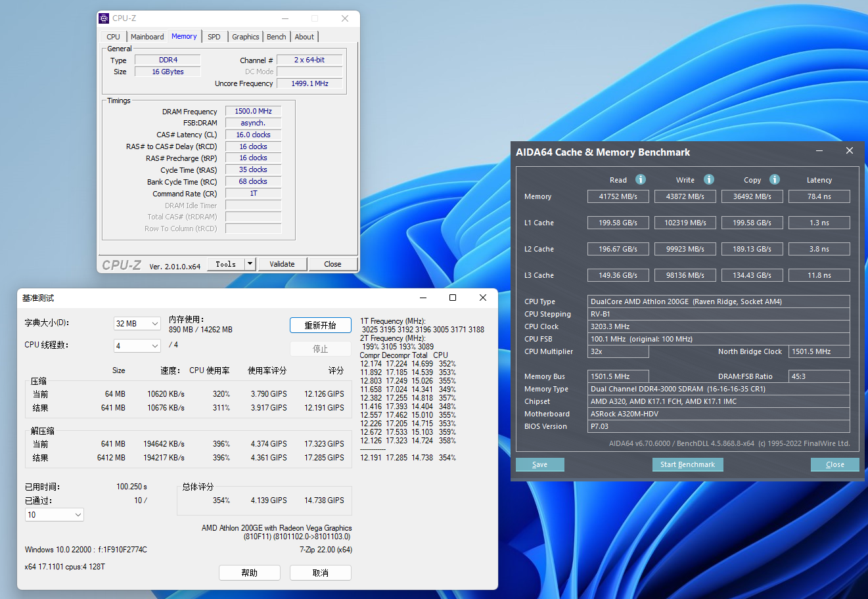
Task: Click the L1 Cache read 199.58 GB/s
Action: (618, 223)
